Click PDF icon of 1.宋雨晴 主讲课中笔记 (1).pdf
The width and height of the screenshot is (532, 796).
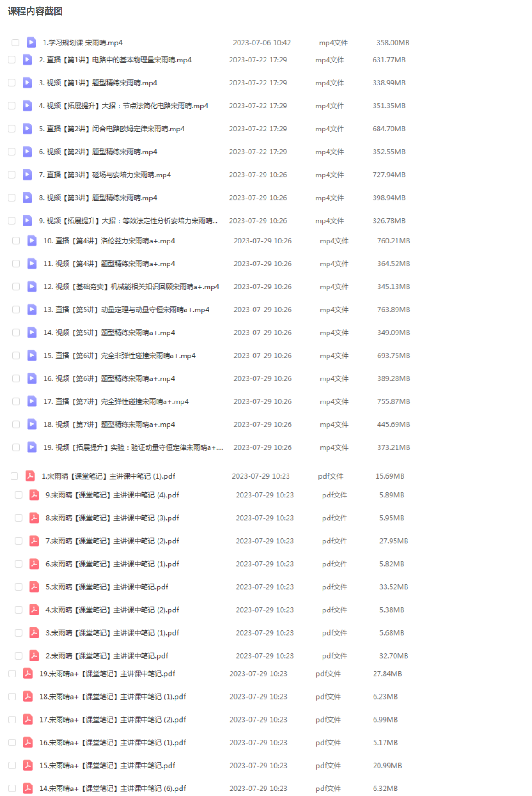[30, 476]
